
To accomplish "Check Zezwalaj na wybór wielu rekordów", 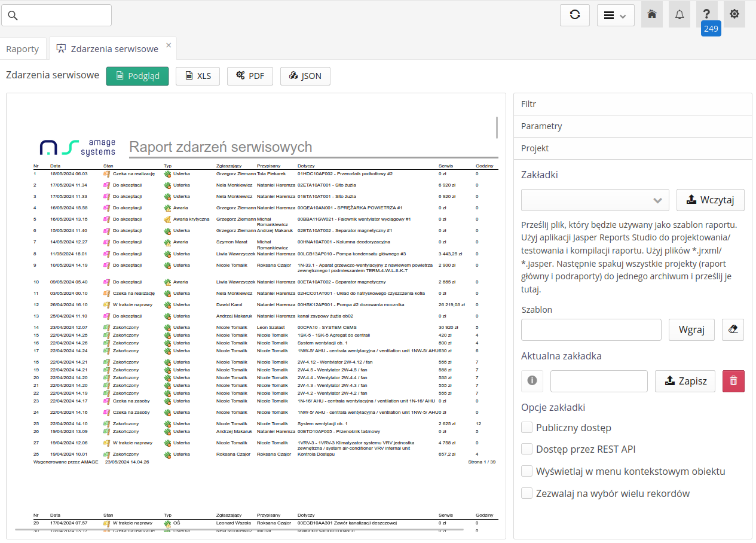I will pyautogui.click(x=527, y=493).
